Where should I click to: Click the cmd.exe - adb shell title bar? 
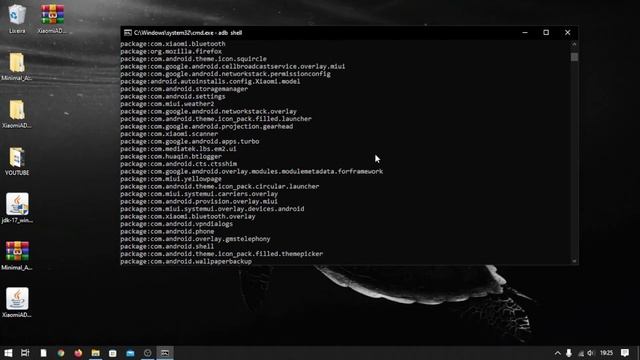click(188, 33)
